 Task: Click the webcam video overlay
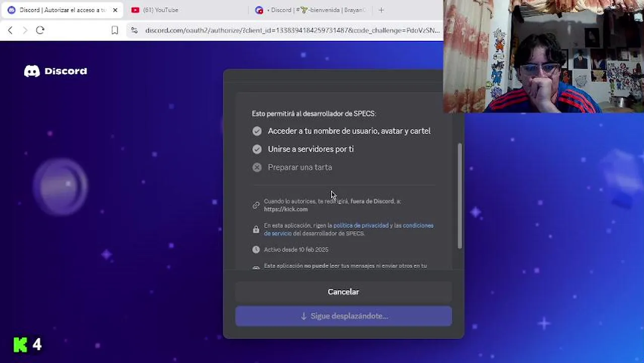[x=543, y=56]
